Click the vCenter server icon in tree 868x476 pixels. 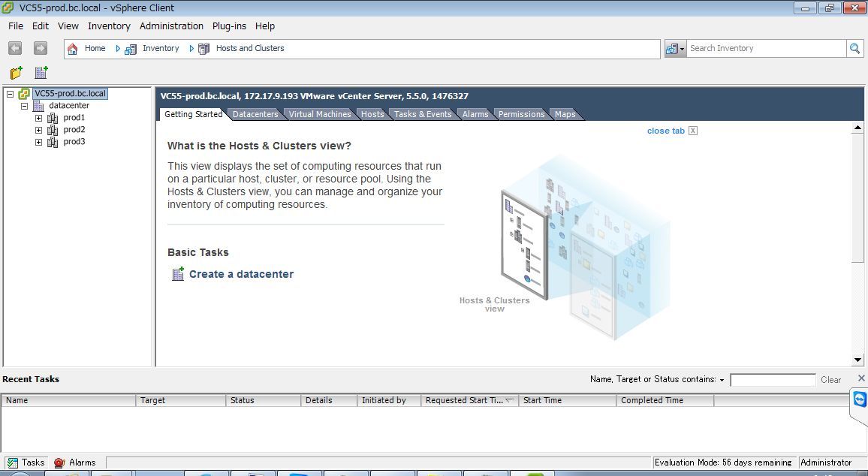coord(24,94)
